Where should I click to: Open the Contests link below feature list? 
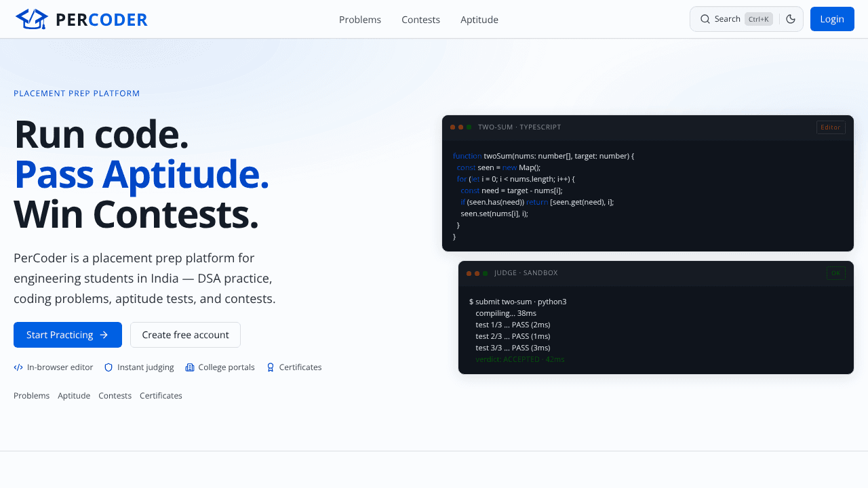click(115, 396)
